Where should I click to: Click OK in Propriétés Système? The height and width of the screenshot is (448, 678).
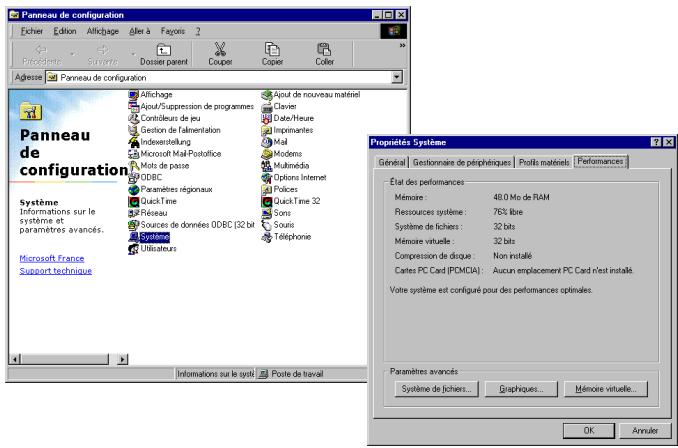(589, 431)
